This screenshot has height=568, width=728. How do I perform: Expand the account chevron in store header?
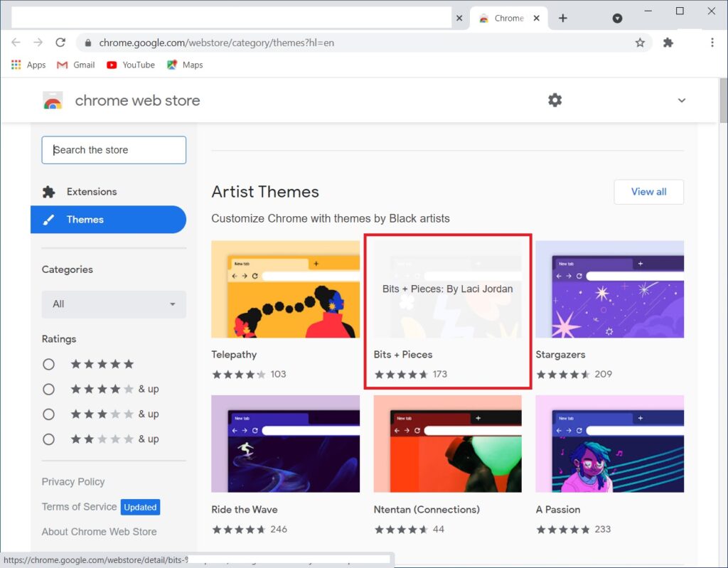681,100
